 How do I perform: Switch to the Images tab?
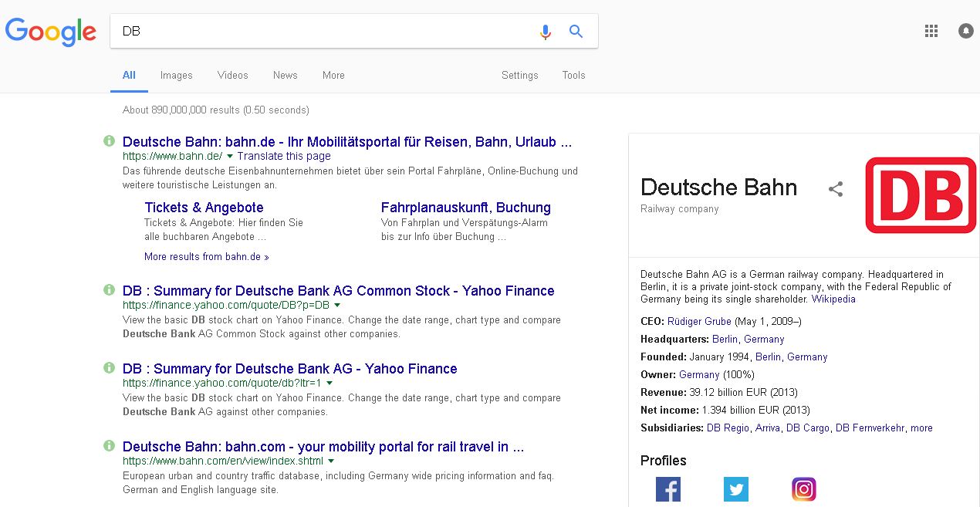(177, 75)
